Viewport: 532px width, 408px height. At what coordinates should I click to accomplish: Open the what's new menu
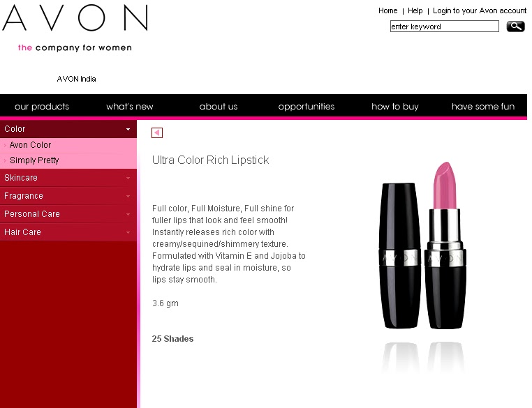(130, 107)
